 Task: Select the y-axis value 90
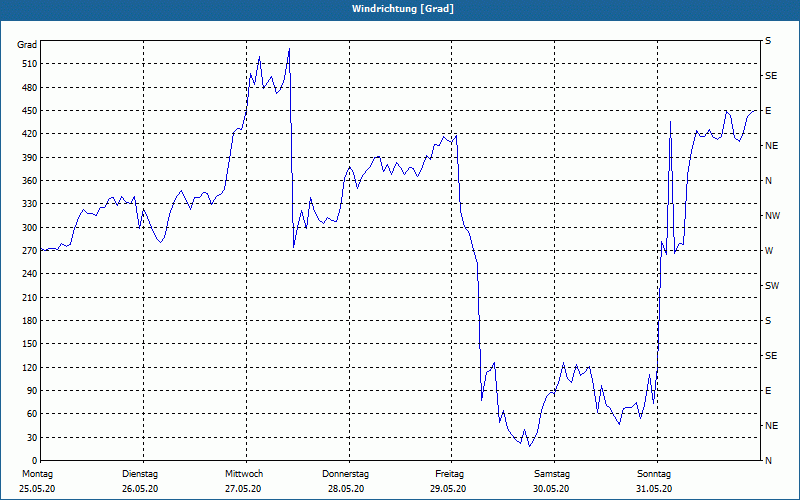33,390
